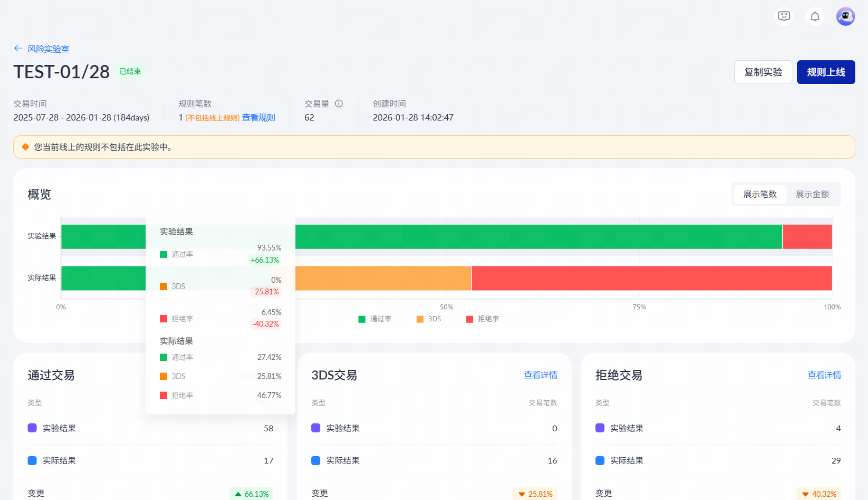
Task: Click the +66.13% badge in the tooltip
Action: point(265,260)
